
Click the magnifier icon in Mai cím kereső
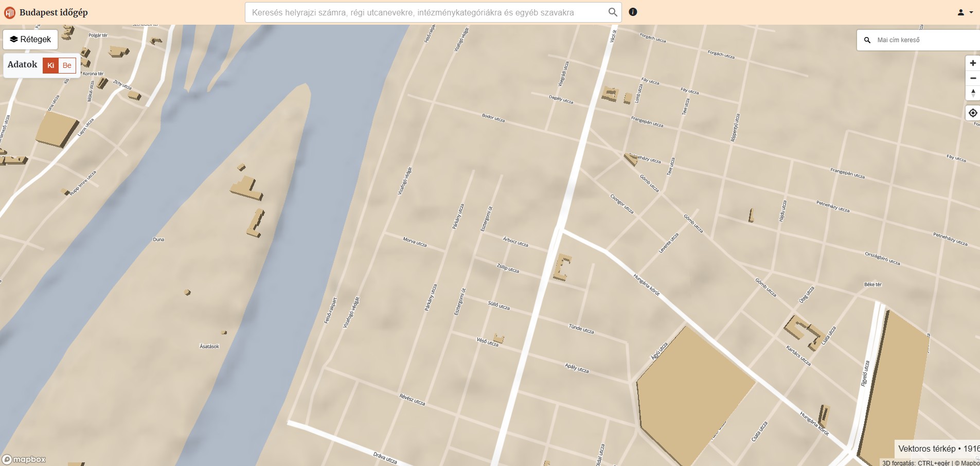(x=867, y=40)
